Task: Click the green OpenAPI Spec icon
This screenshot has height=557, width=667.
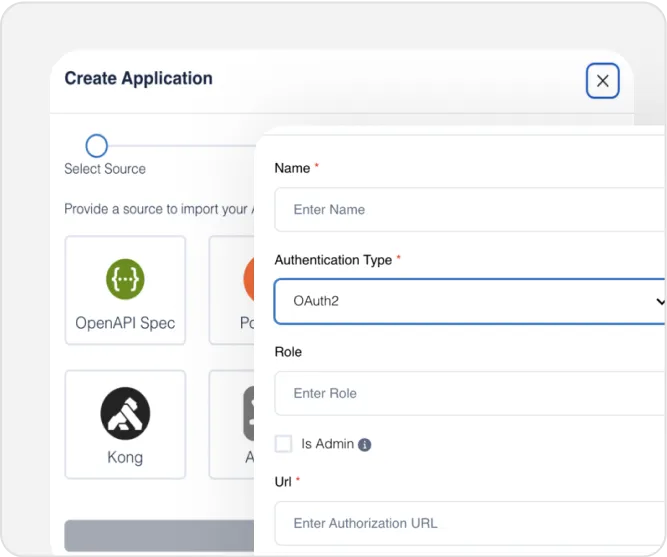Action: click(x=125, y=279)
